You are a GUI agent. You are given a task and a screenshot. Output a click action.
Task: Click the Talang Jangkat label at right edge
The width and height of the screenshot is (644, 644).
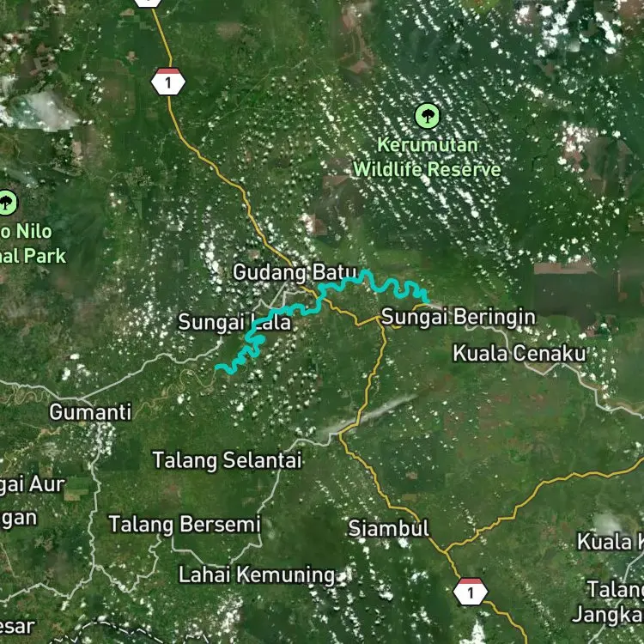(609, 603)
